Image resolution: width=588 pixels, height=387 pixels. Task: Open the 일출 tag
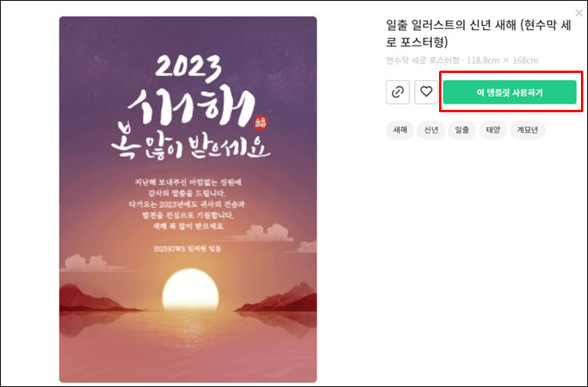[462, 130]
